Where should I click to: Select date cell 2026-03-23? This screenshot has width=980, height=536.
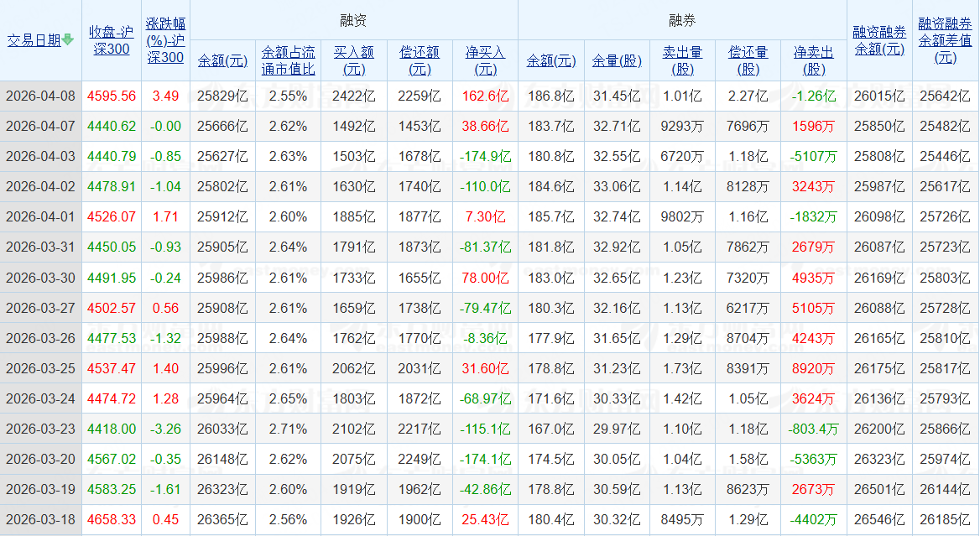[x=40, y=429]
